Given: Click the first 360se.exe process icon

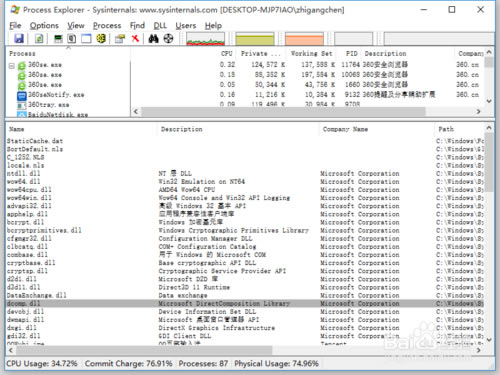Looking at the screenshot, I should click(x=22, y=66).
